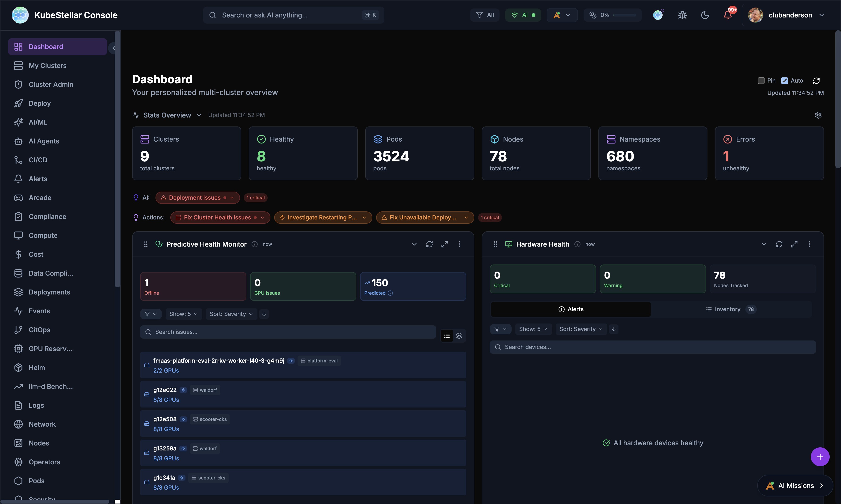This screenshot has width=841, height=504.
Task: Toggle dark mode with the moon icon
Action: pos(705,15)
